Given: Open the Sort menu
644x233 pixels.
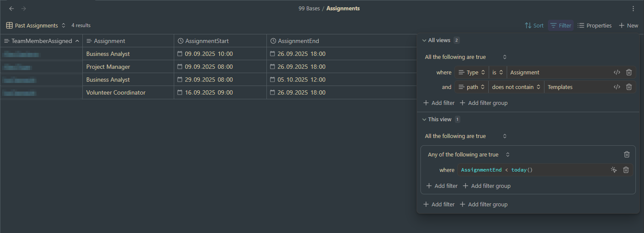Looking at the screenshot, I should [534, 25].
